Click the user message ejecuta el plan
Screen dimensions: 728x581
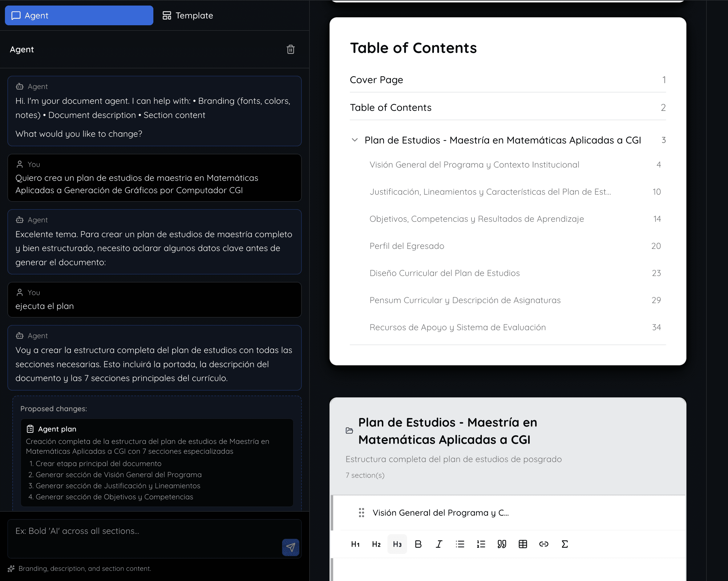click(154, 300)
